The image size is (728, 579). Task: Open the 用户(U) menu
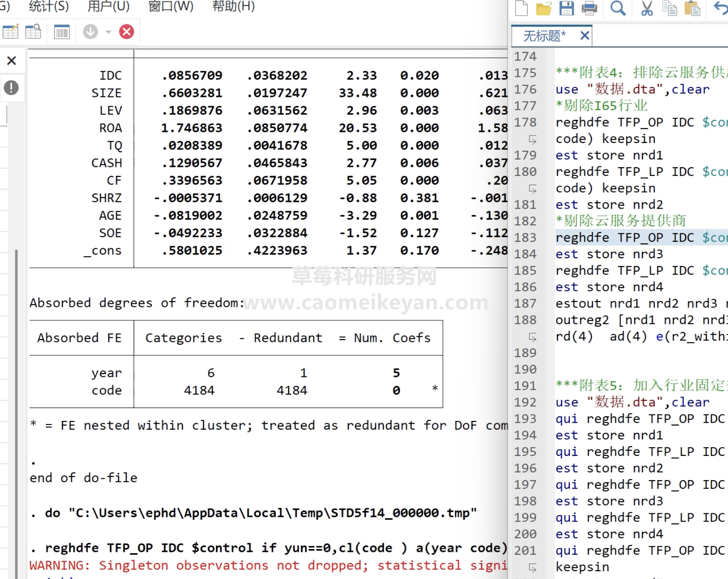click(x=108, y=6)
